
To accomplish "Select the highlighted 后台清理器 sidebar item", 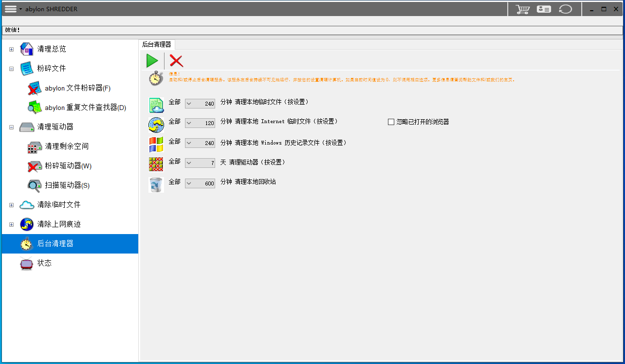I will 70,244.
